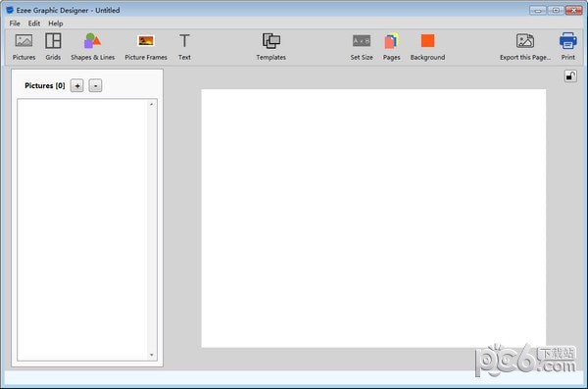Open the Help menu
The width and height of the screenshot is (588, 389).
click(56, 24)
